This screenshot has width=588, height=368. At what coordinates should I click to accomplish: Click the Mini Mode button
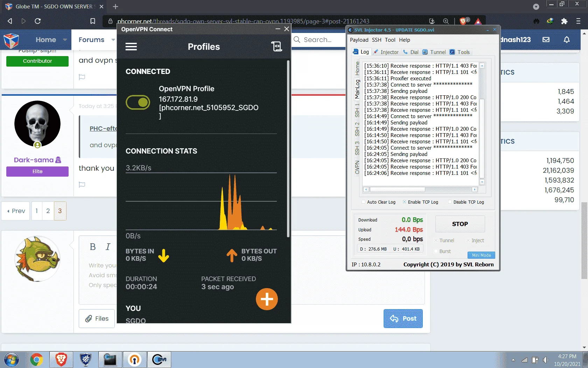(x=481, y=255)
